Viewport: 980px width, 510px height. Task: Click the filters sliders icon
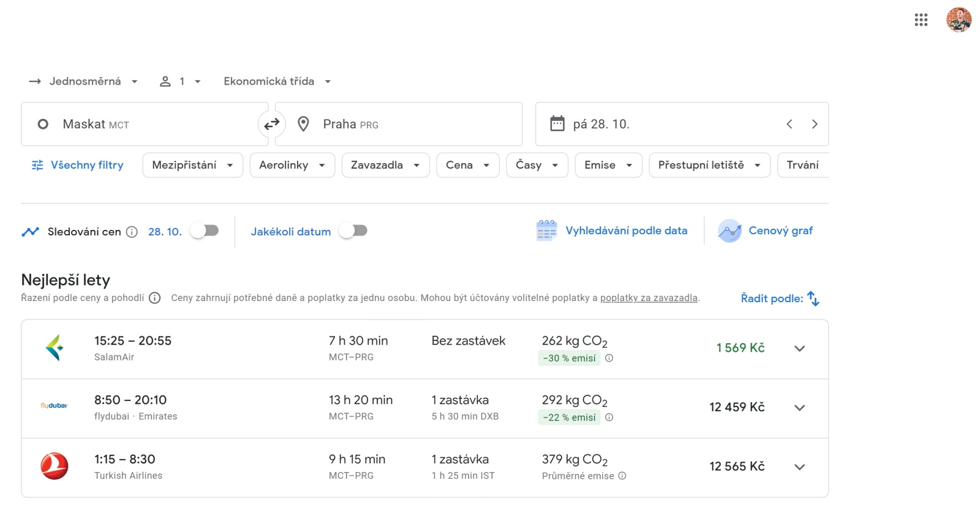coord(37,165)
